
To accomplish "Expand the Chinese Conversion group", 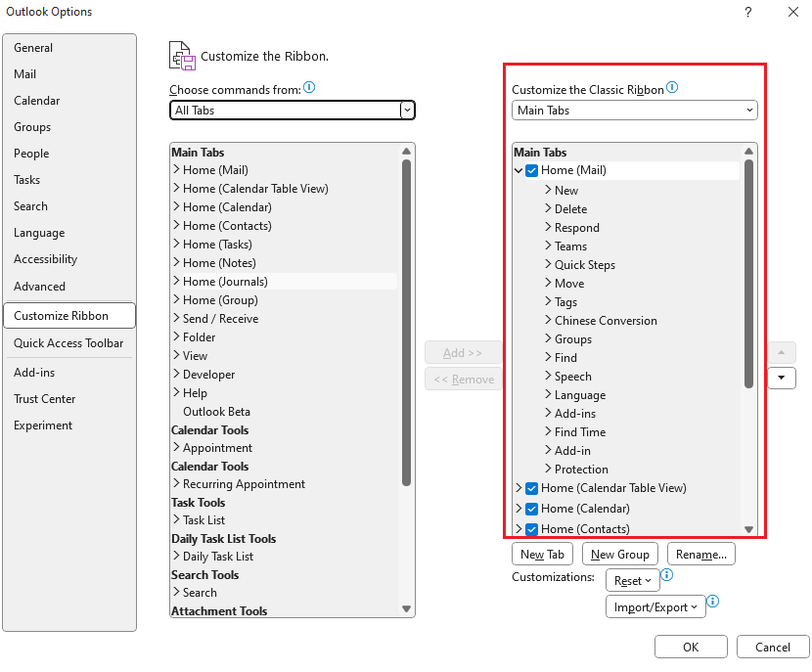I will (548, 320).
